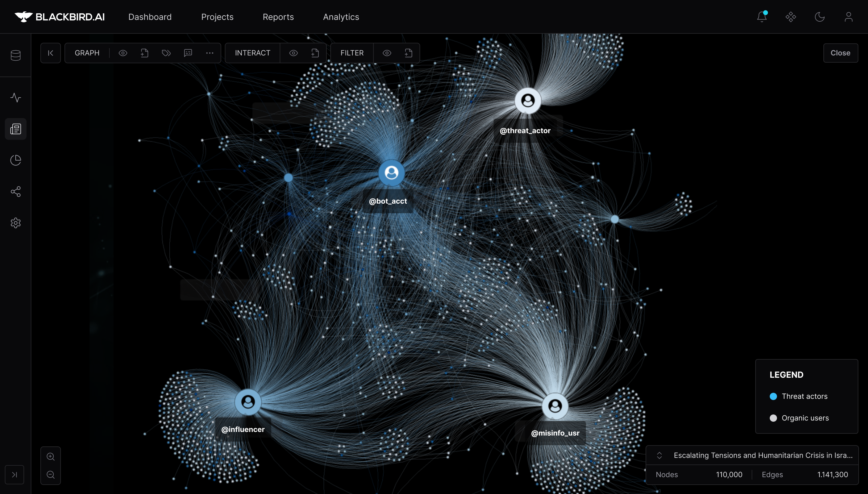The image size is (868, 494).
Task: Open the GRAPH three-dots overflow menu
Action: coord(210,53)
